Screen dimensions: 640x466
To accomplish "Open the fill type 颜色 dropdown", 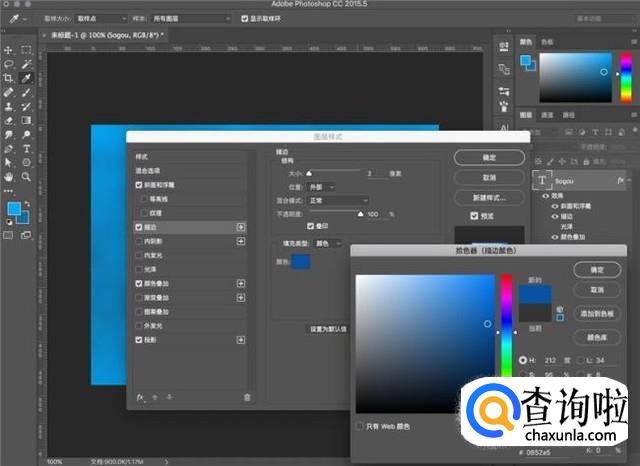I will tap(328, 244).
